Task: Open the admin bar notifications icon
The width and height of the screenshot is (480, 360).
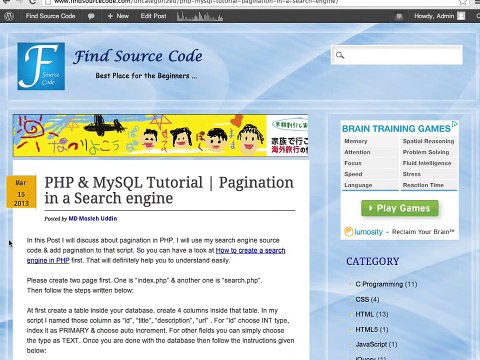Action: (399, 16)
